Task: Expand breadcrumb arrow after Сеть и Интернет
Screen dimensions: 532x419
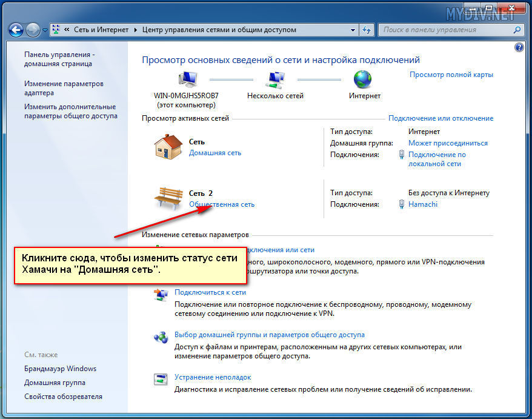Action: point(136,29)
